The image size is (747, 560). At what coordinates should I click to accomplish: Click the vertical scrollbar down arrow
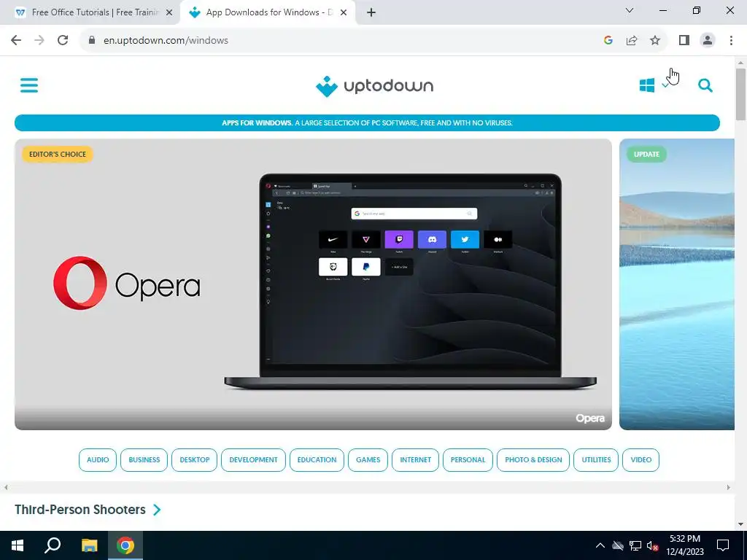pos(740,524)
